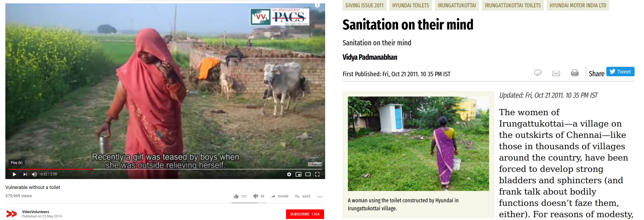This screenshot has width=644, height=220.
Task: Open more actions three-dot menu
Action: tap(320, 197)
